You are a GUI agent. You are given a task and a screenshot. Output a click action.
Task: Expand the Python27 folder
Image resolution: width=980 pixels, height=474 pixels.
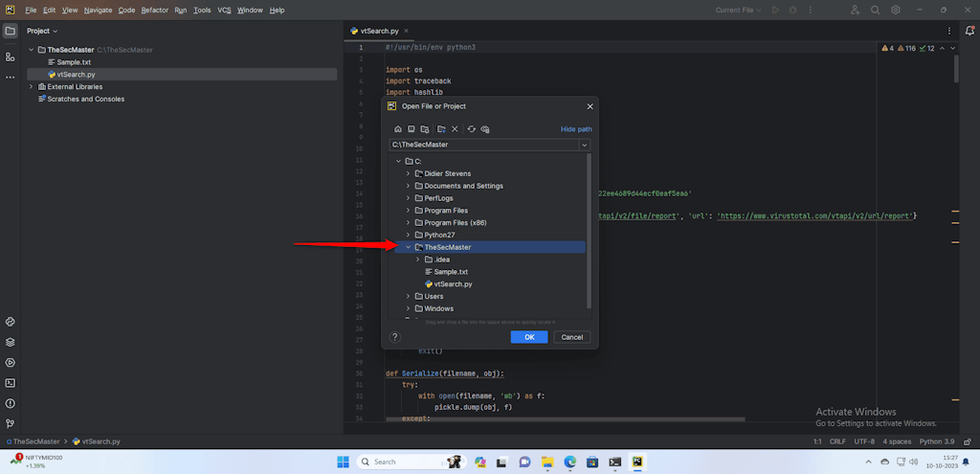[408, 236]
